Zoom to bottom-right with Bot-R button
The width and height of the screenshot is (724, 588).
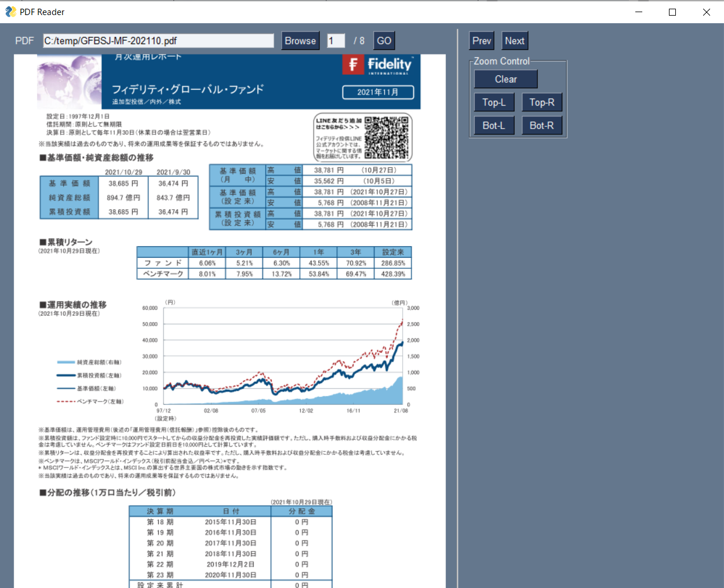point(542,126)
